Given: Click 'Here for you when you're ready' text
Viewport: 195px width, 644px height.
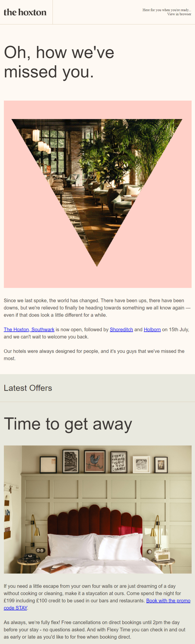Looking at the screenshot, I should (x=167, y=10).
